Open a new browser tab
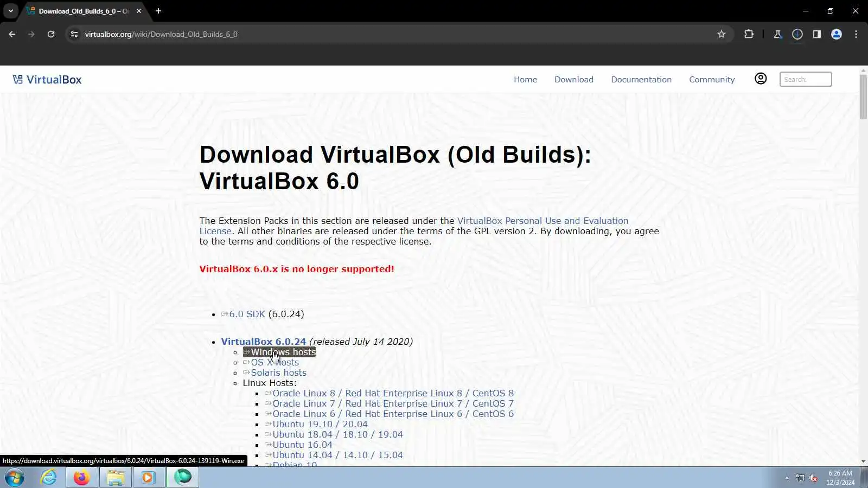The image size is (868, 488). coord(158,11)
